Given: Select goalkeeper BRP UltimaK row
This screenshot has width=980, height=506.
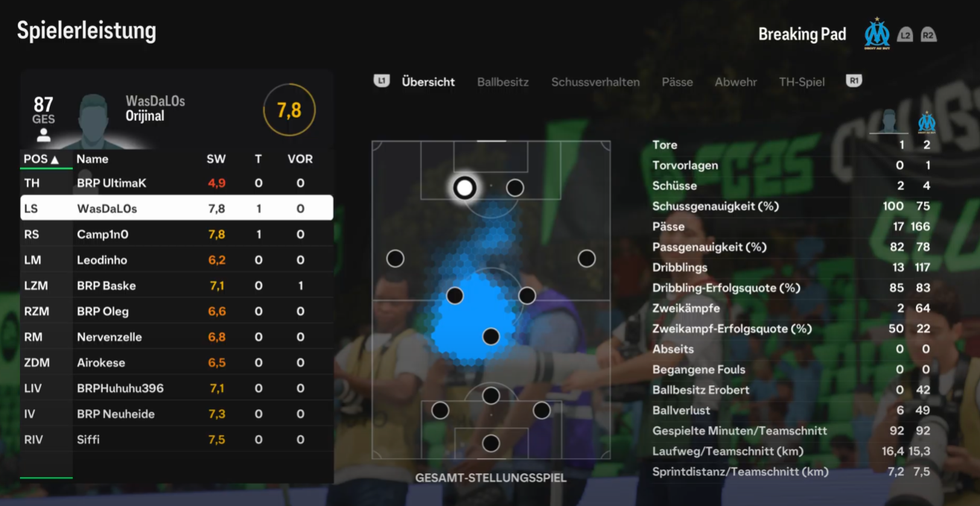Looking at the screenshot, I should [x=176, y=183].
